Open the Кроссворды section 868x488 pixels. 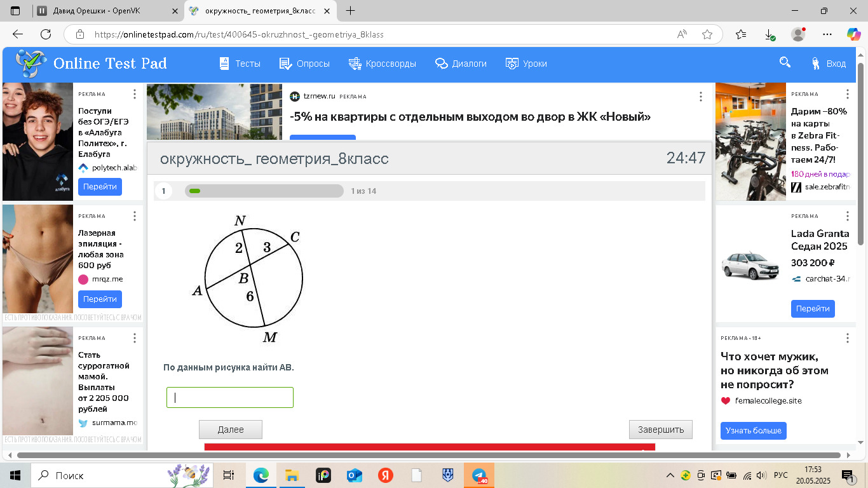382,64
